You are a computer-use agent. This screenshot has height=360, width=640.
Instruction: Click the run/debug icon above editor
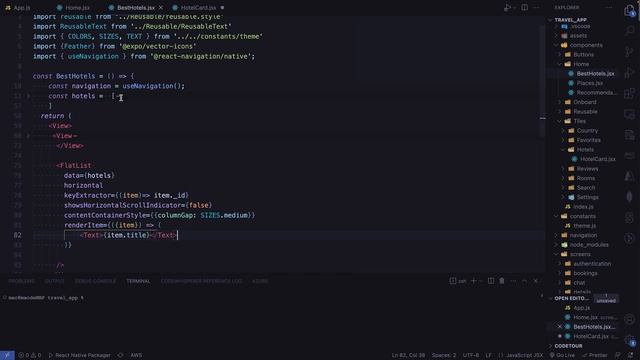click(507, 7)
